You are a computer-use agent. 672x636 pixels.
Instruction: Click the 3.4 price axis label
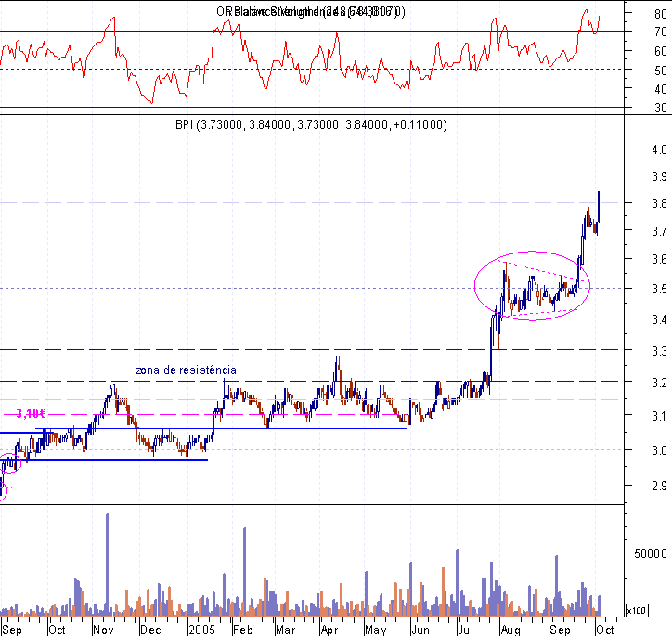click(x=659, y=319)
